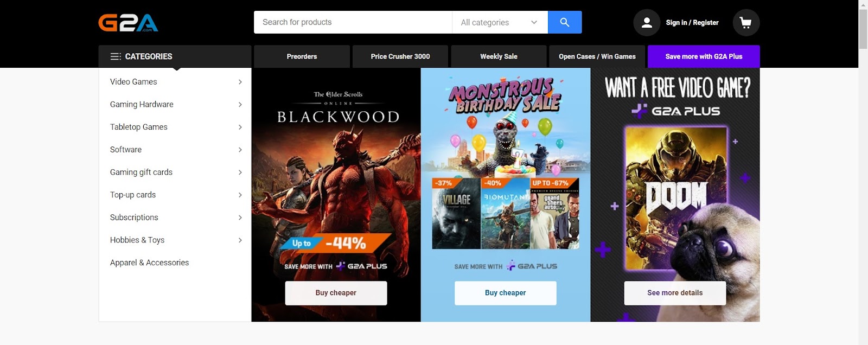This screenshot has width=868, height=345.
Task: Expand the Gaming gift cards chevron
Action: coord(240,172)
